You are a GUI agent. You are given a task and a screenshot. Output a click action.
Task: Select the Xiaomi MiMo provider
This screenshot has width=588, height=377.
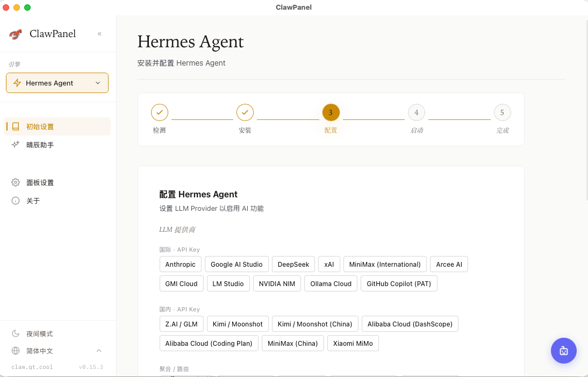(x=353, y=343)
